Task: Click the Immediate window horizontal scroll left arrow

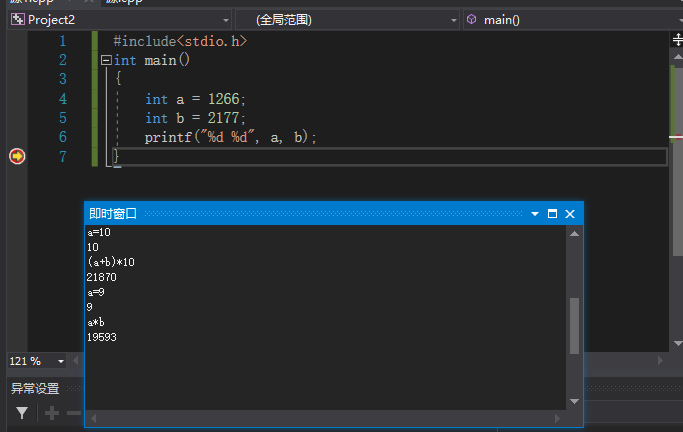Action: (93, 418)
